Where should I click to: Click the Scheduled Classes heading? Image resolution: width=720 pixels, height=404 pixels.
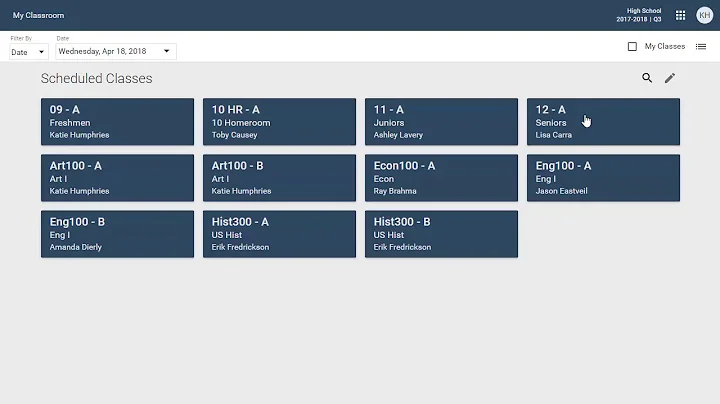[96, 79]
